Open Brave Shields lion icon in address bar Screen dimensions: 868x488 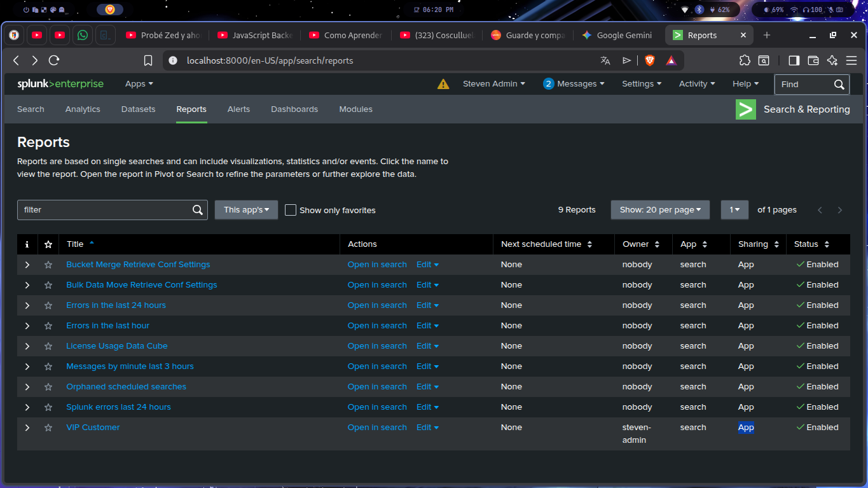pos(649,60)
